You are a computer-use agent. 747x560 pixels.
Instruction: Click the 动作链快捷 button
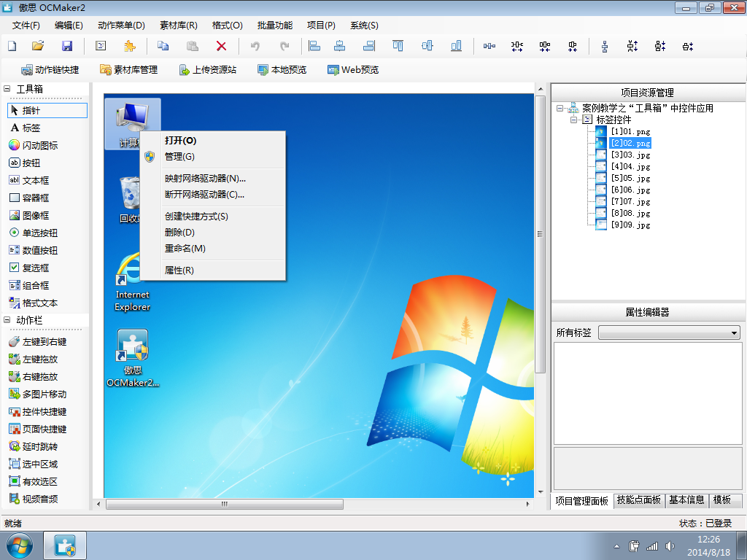pos(50,70)
